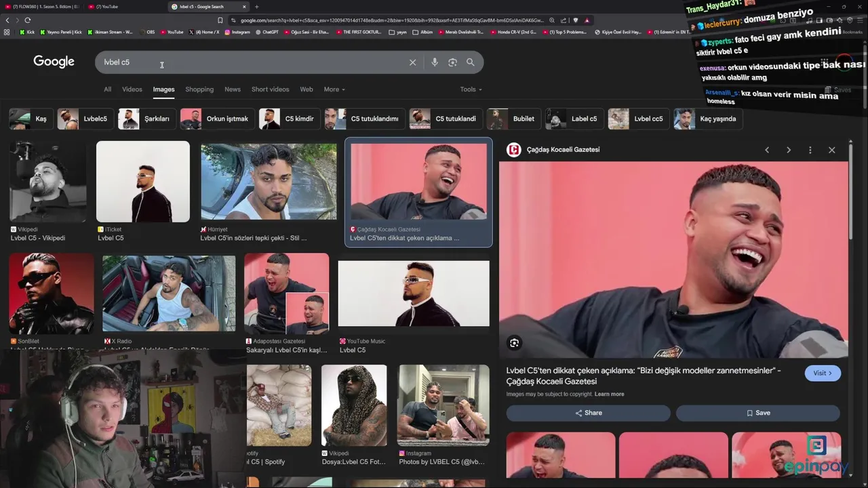Open the Yayıncı Paneli | Kick bookmark

coord(61,32)
